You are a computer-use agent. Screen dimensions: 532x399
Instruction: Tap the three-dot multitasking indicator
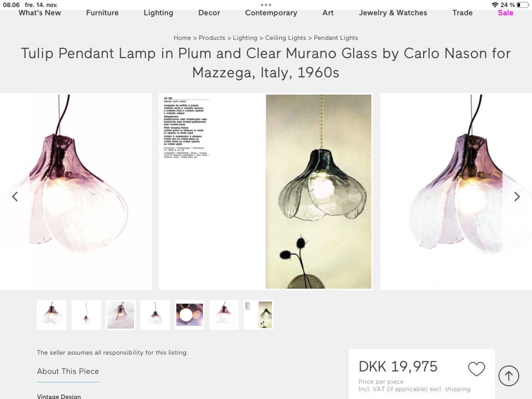266,5
